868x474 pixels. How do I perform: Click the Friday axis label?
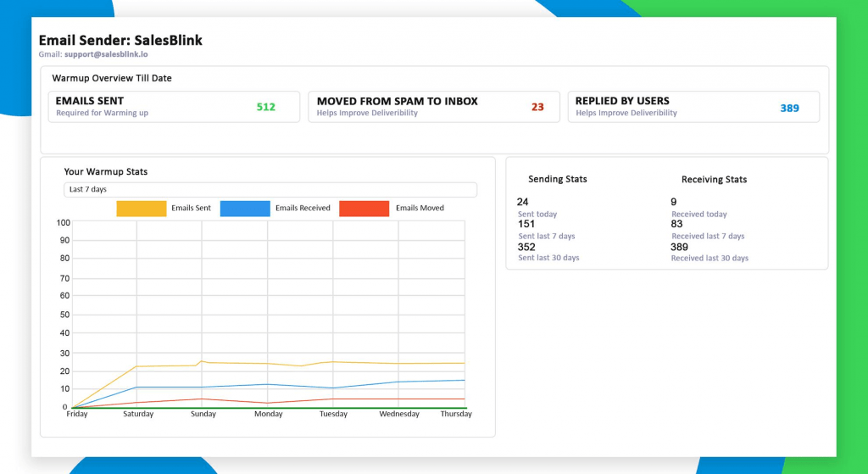click(77, 414)
